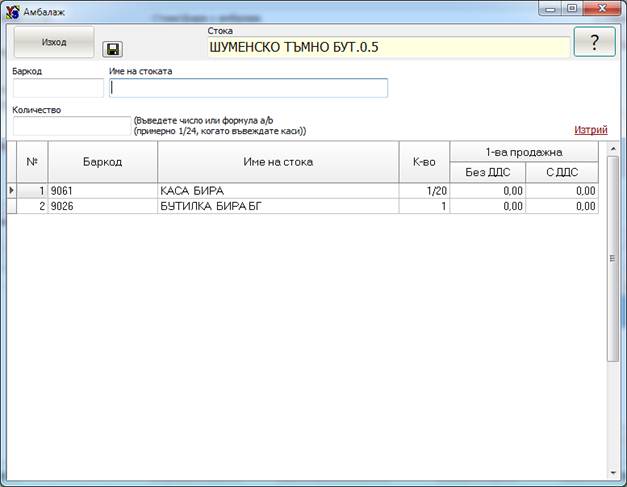Open help with the question mark button

click(x=594, y=42)
